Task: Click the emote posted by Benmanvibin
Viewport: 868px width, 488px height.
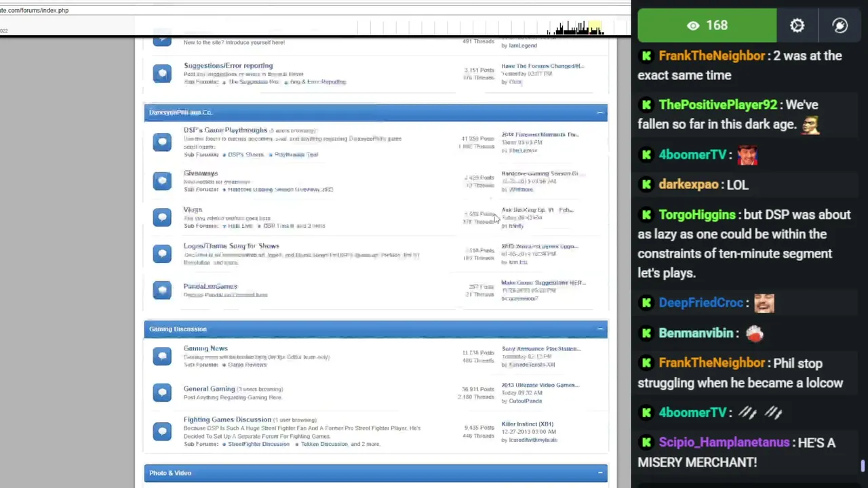Action: click(x=755, y=333)
